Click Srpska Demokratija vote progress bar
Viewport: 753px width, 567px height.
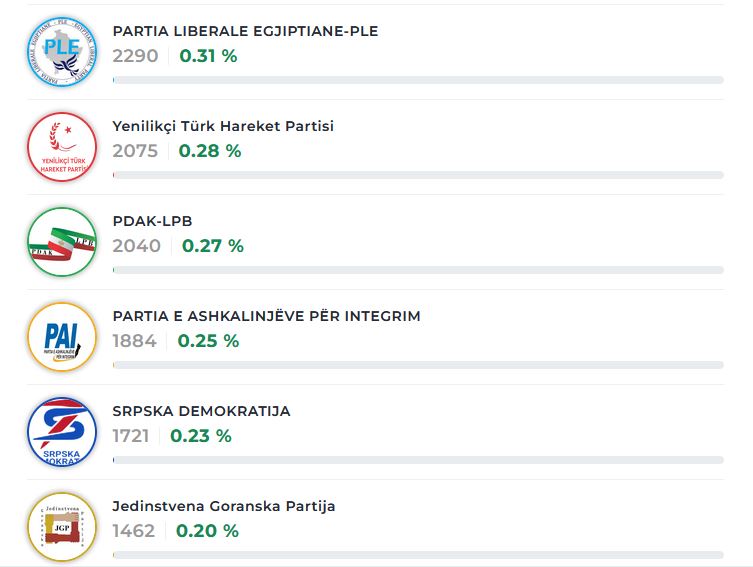click(418, 460)
